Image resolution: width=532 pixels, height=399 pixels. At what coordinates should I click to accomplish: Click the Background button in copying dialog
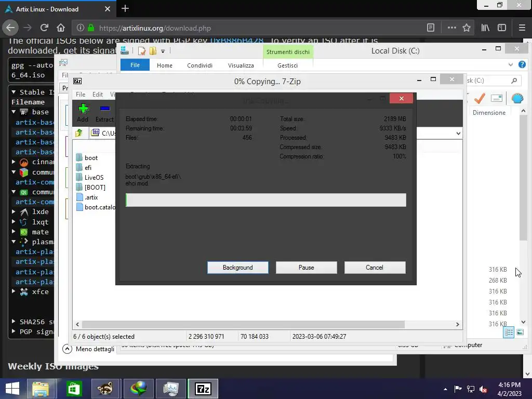point(237,268)
